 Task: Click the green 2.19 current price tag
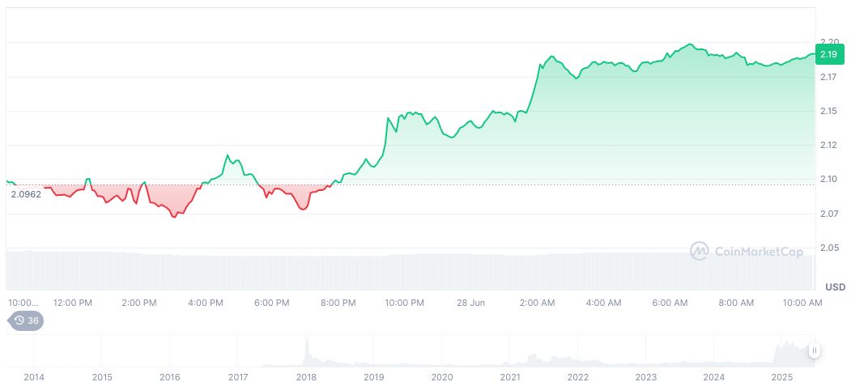(x=829, y=54)
